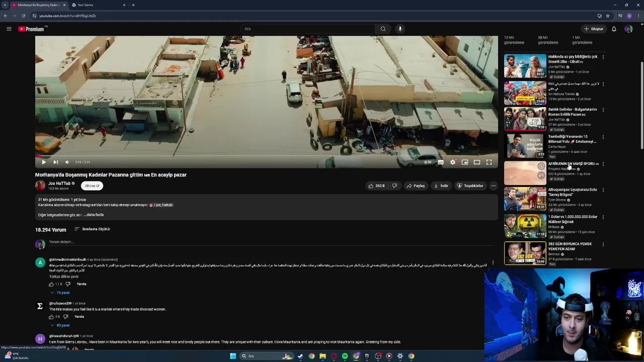Open Windows Start menu

232,356
